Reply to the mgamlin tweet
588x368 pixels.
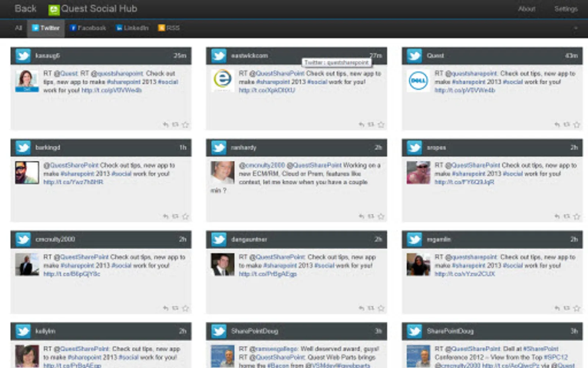tap(557, 308)
